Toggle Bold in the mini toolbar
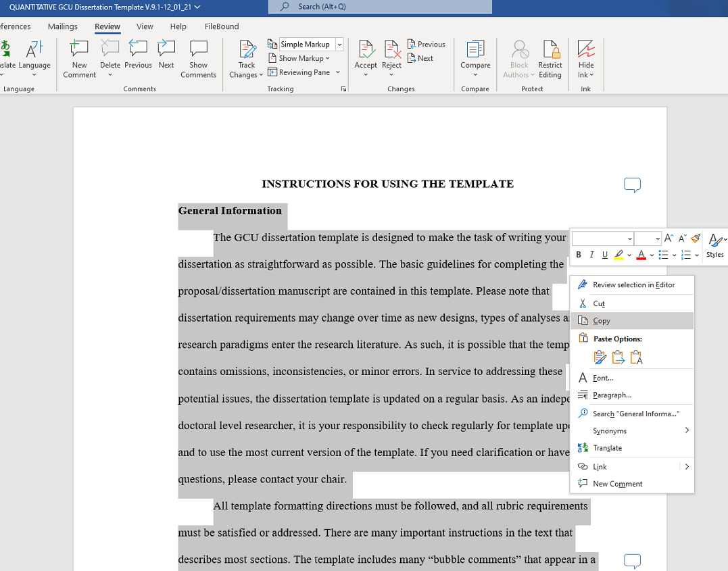 tap(579, 255)
